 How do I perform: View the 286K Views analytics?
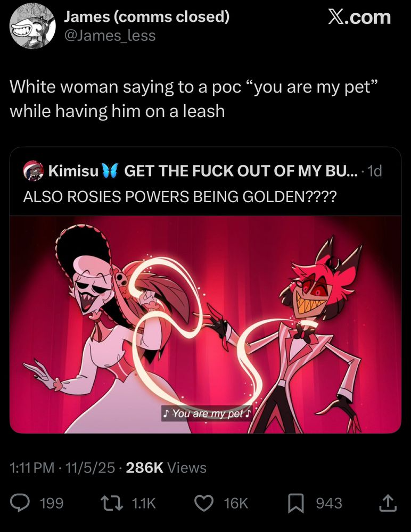[166, 468]
